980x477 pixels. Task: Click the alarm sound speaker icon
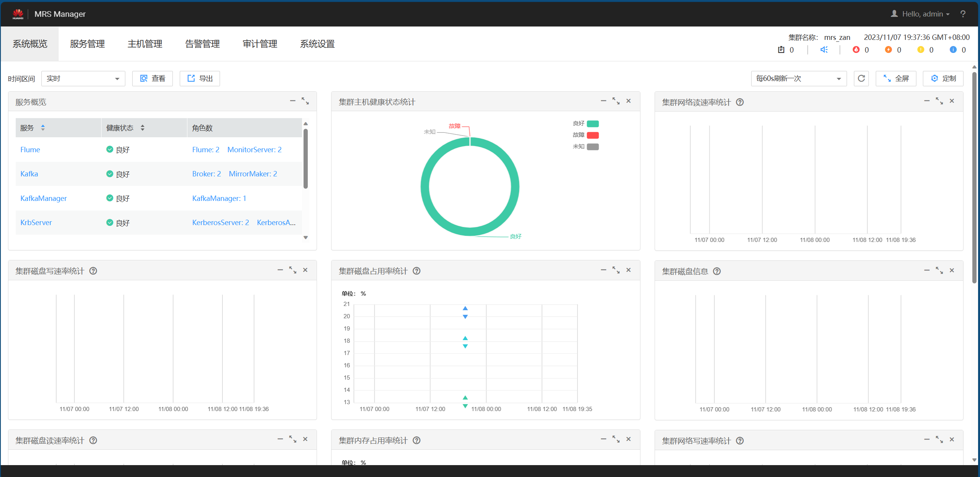tap(824, 50)
